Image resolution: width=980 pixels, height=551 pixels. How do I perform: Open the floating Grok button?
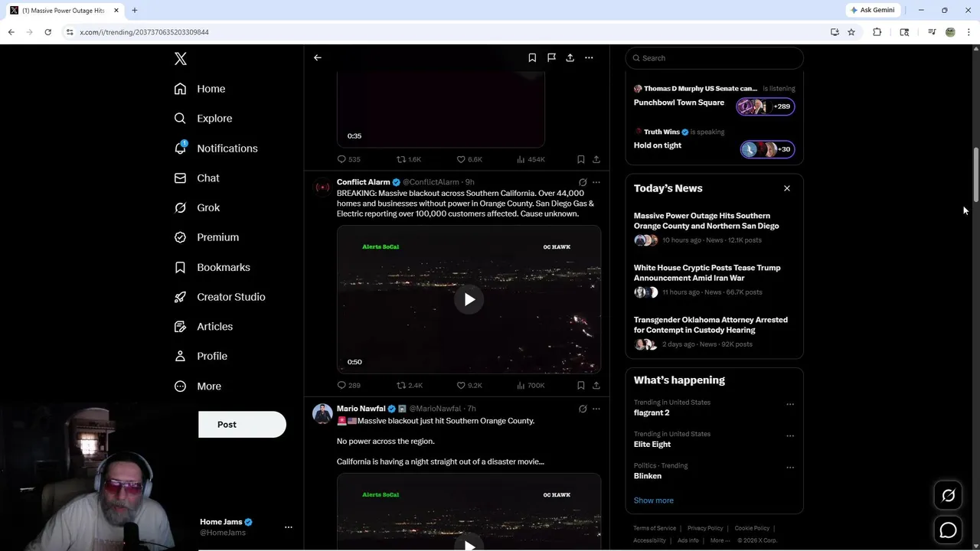point(948,496)
